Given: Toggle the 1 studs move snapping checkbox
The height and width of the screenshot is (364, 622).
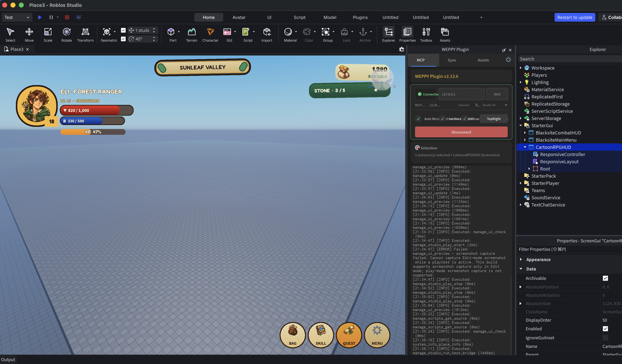Looking at the screenshot, I should coord(123,30).
